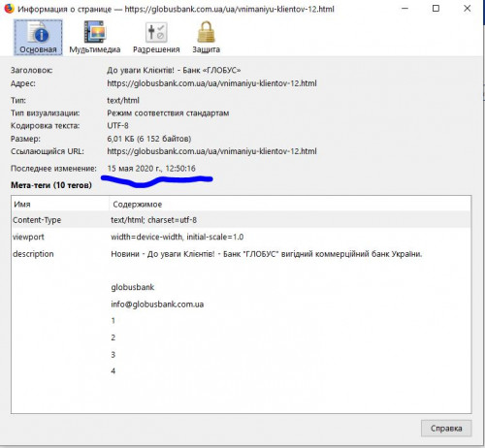This screenshot has height=448, width=485.
Task: Select the meta row with value 1
Action: tap(241, 321)
